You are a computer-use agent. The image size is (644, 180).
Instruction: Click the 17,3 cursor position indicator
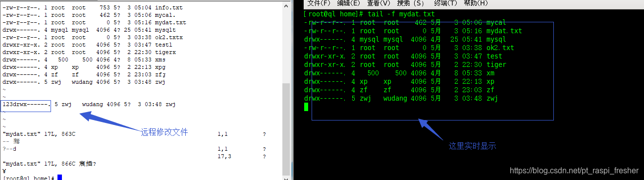224,156
